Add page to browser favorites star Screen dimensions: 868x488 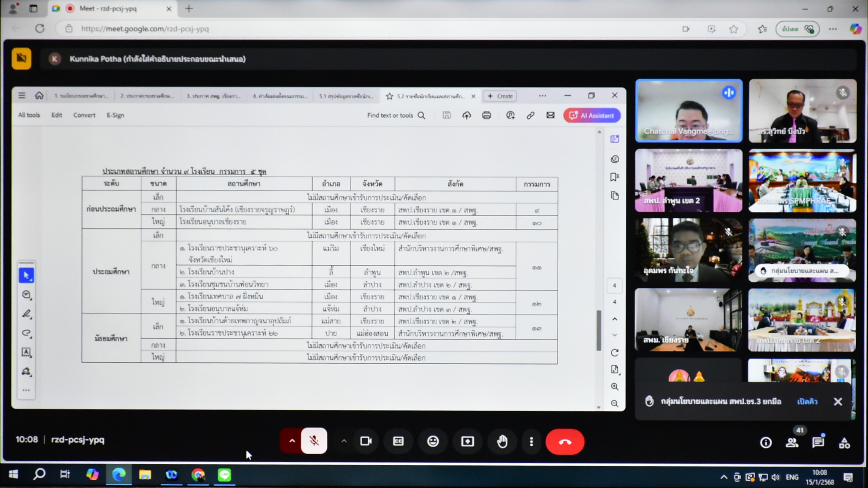[x=733, y=29]
